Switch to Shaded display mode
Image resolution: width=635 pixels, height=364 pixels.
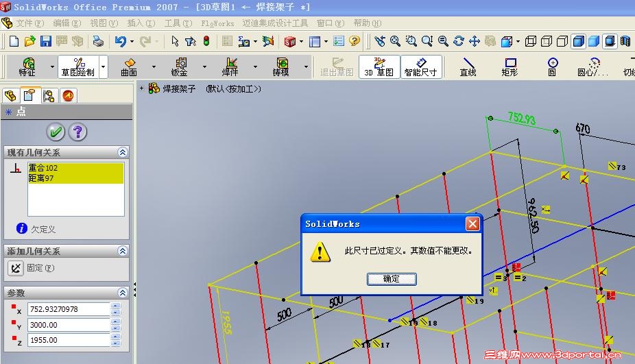tap(594, 41)
